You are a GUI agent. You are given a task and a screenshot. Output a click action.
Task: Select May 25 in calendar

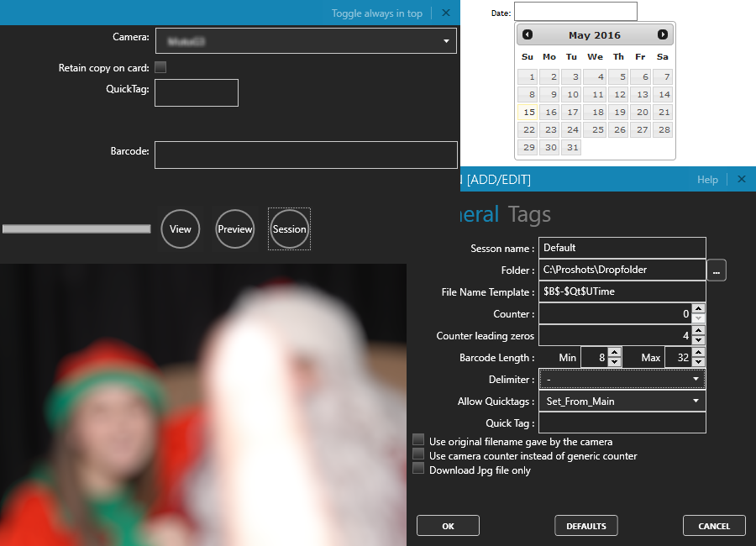pos(596,129)
